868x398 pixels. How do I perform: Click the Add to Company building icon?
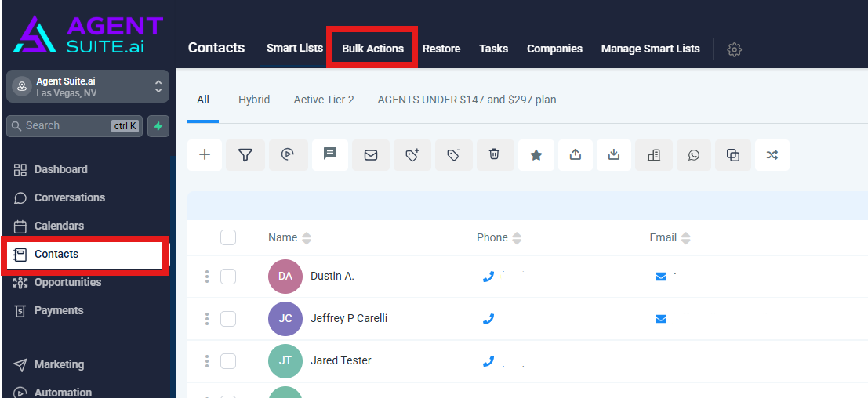point(654,155)
